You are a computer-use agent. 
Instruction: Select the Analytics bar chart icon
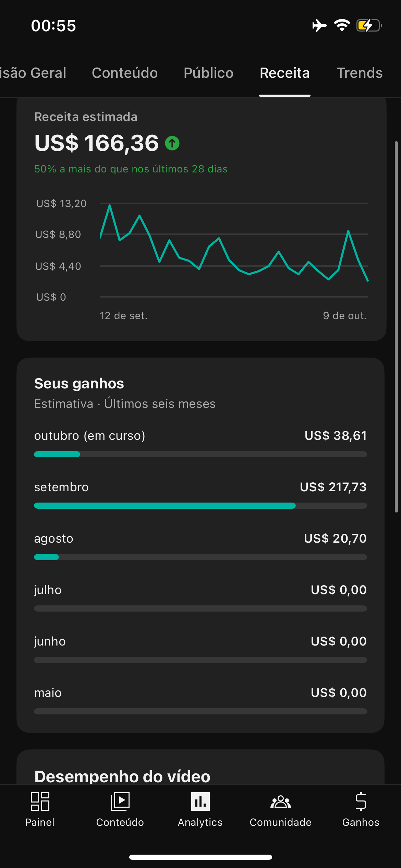coord(200,801)
